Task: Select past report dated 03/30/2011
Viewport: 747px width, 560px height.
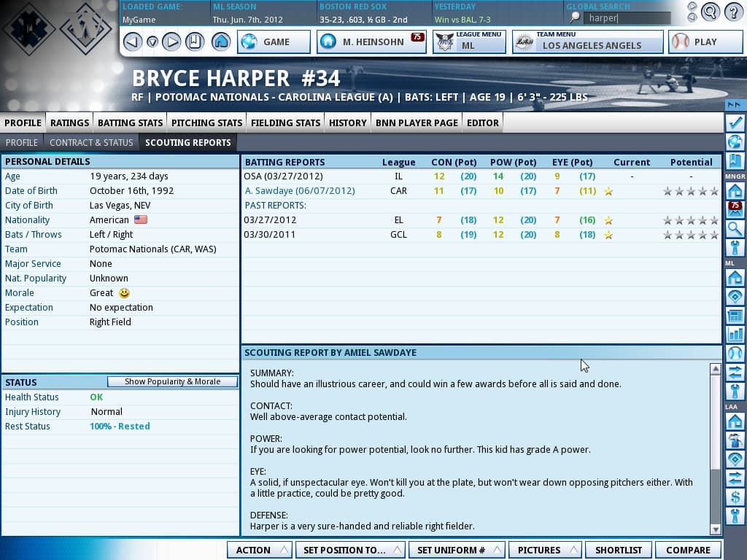Action: (x=481, y=235)
